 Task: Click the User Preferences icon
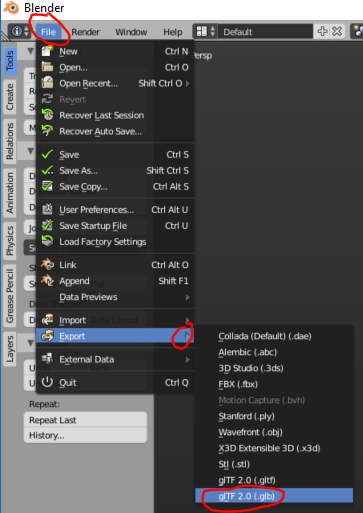point(47,209)
